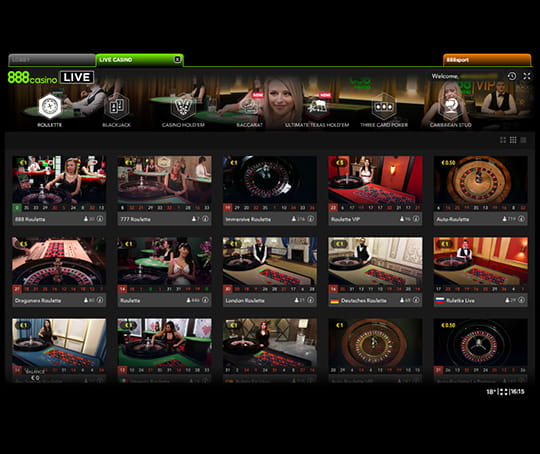
Task: Switch to the Lobby tab
Action: click(52, 60)
